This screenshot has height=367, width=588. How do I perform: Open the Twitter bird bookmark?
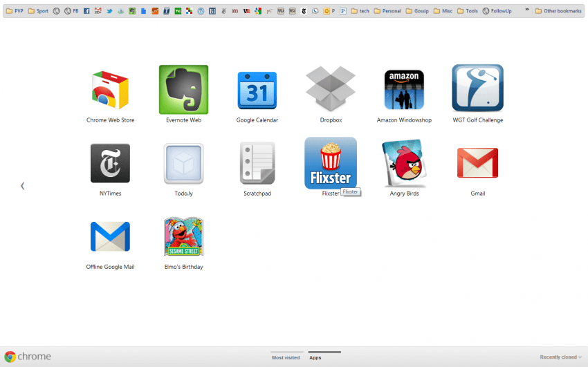tap(109, 11)
